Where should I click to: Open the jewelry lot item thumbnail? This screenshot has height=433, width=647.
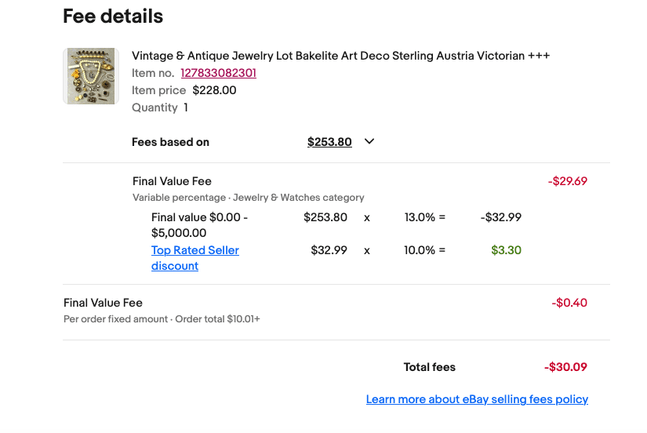pos(91,76)
